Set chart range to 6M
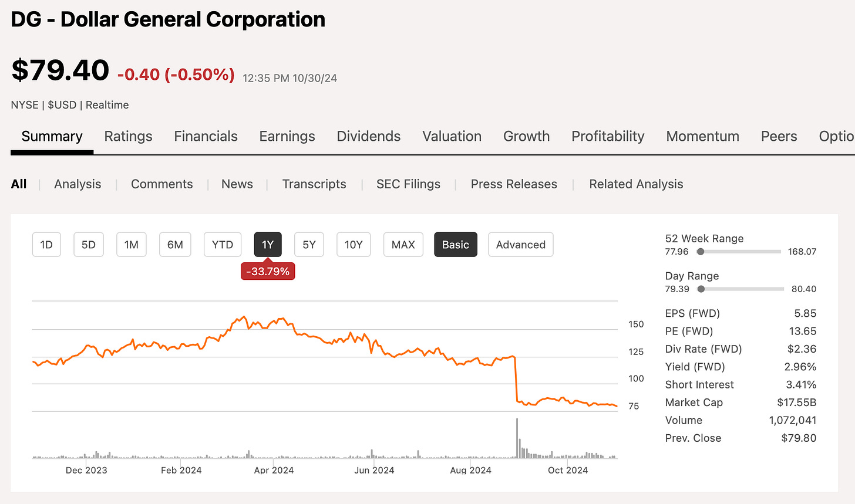This screenshot has width=855, height=504. (175, 245)
